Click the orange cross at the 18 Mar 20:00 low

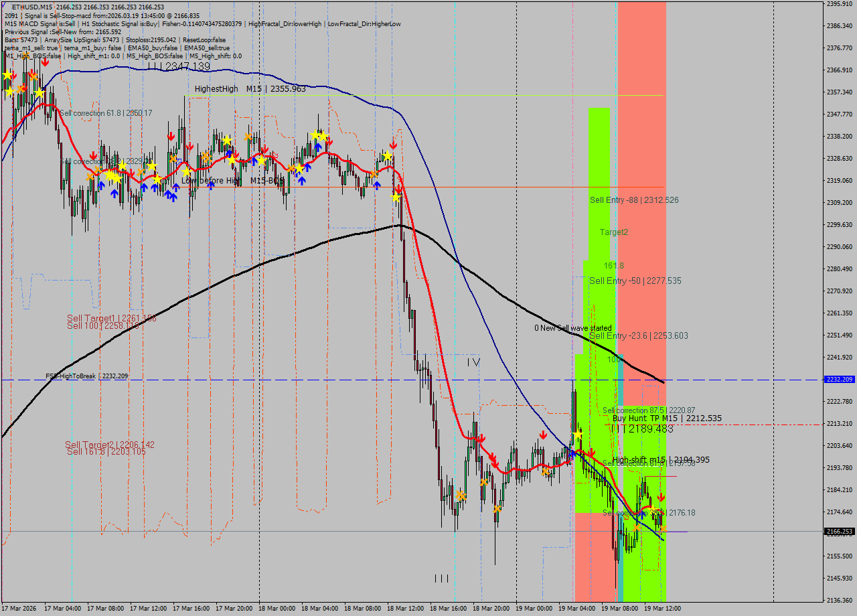click(497, 509)
